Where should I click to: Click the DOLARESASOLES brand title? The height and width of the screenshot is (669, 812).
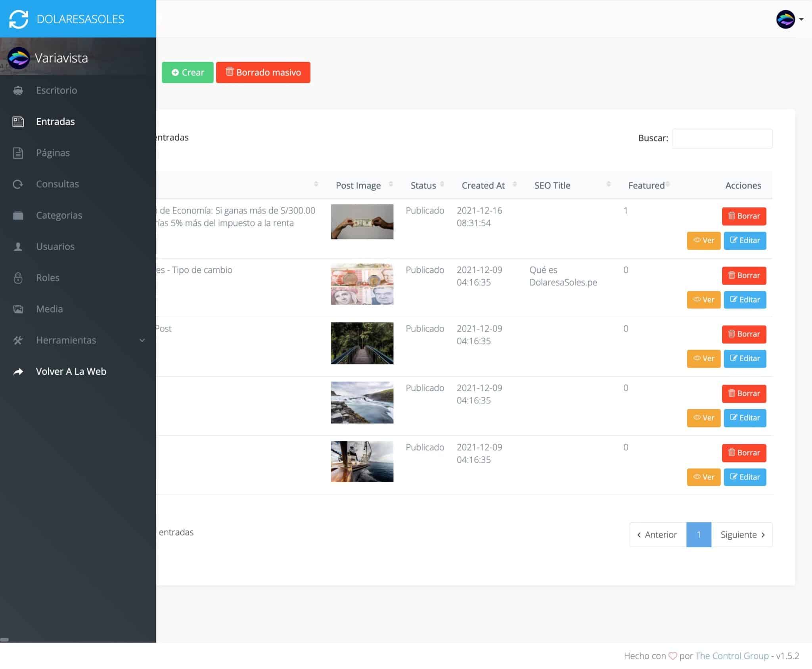pos(80,19)
